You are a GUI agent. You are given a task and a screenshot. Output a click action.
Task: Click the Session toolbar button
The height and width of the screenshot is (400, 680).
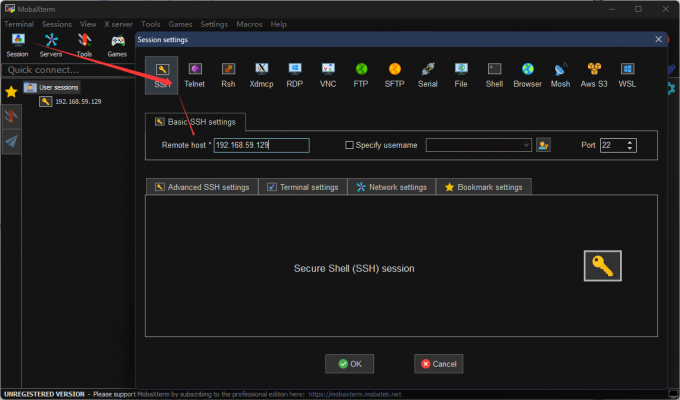coord(17,45)
